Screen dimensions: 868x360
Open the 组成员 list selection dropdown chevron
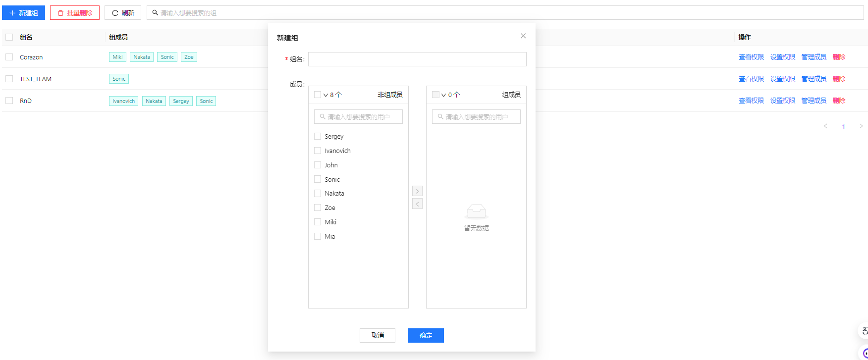(443, 95)
